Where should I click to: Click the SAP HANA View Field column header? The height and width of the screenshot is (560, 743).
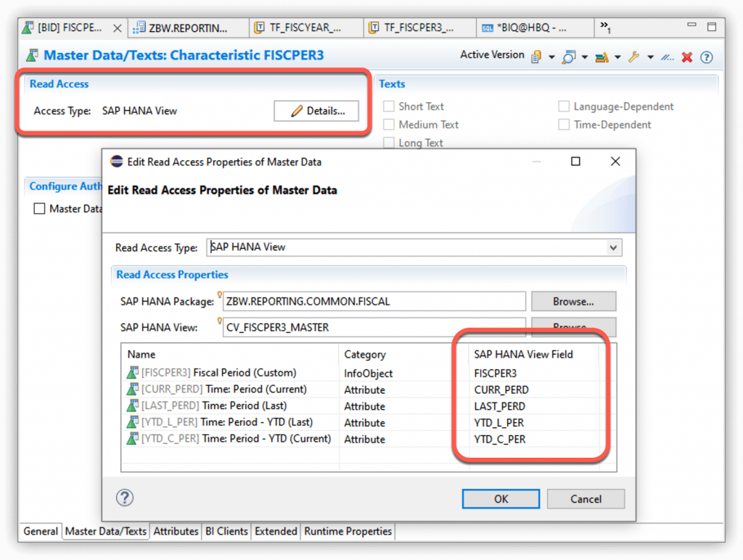click(534, 355)
